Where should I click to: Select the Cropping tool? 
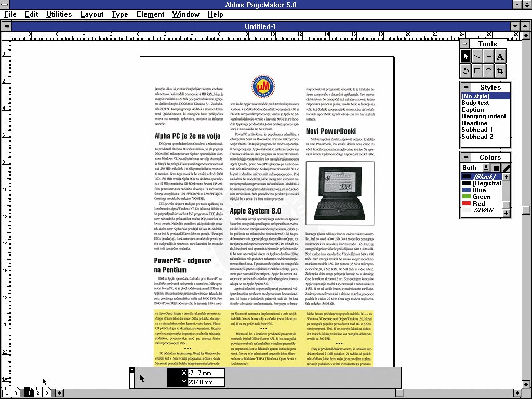(x=500, y=71)
